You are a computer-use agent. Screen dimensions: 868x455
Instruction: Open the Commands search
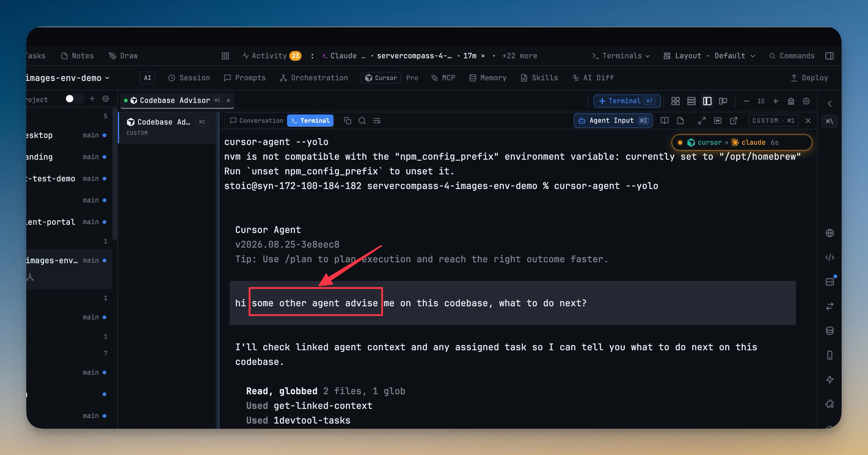pyautogui.click(x=792, y=56)
